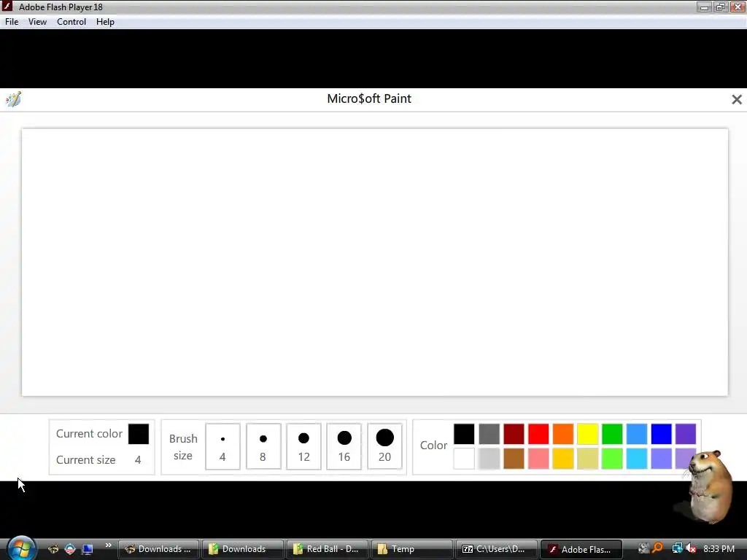Switch to Red Ball taskbar window
This screenshot has height=560, width=747.
coord(326,549)
